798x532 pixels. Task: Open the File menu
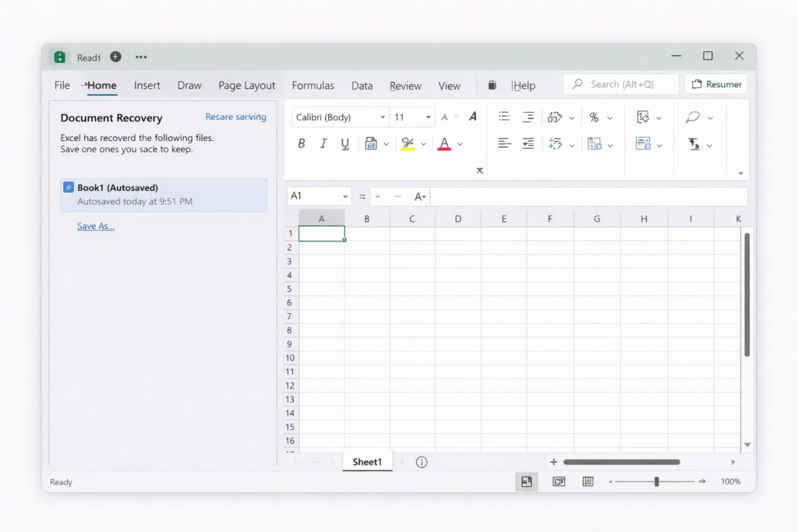pyautogui.click(x=62, y=85)
